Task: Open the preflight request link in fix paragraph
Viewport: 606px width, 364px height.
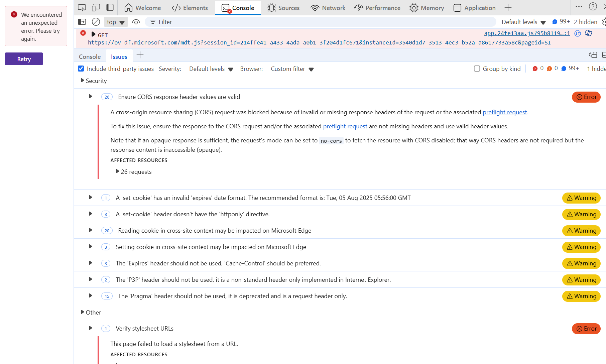Action: tap(345, 126)
